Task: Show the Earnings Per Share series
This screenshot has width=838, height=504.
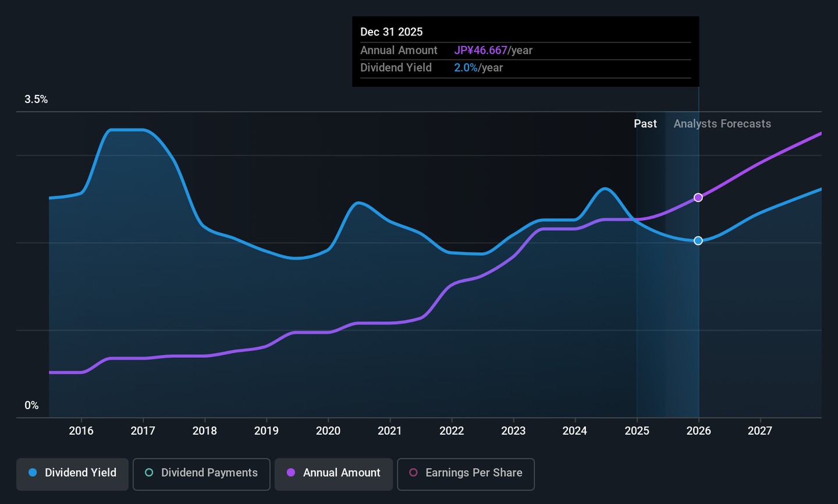Action: [466, 473]
